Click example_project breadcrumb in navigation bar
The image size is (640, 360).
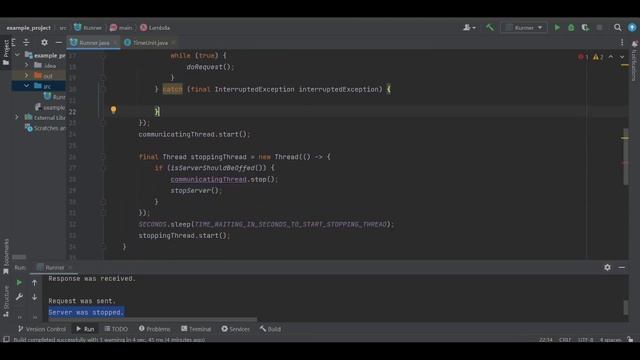pos(29,28)
